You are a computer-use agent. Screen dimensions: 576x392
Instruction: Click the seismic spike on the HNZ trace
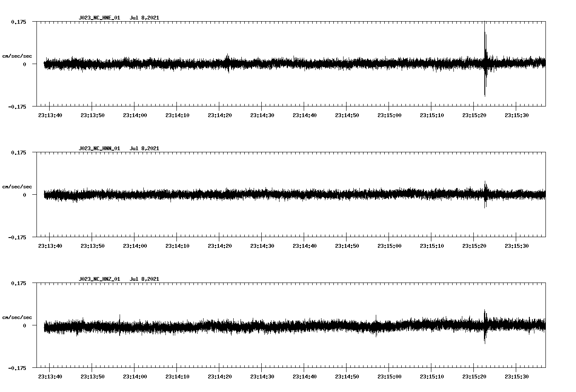click(x=484, y=325)
